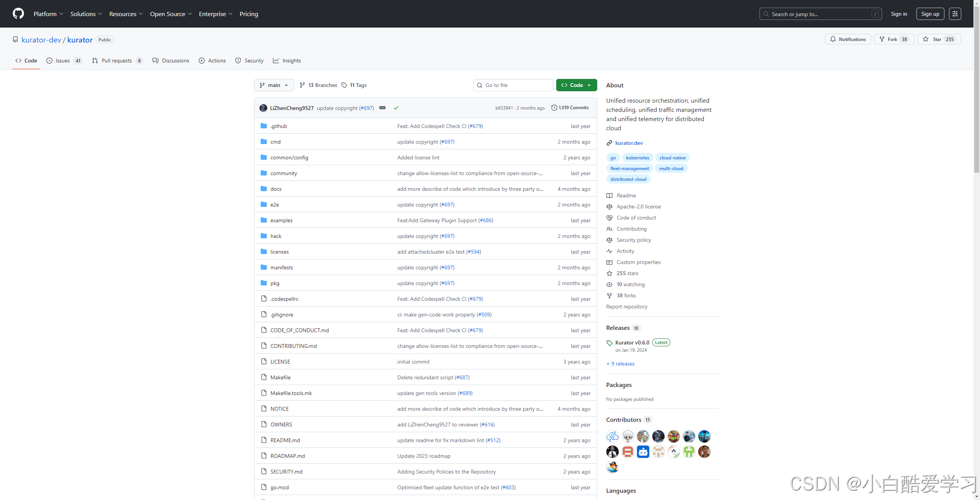Expand the commit message ellipsis button

(x=382, y=108)
